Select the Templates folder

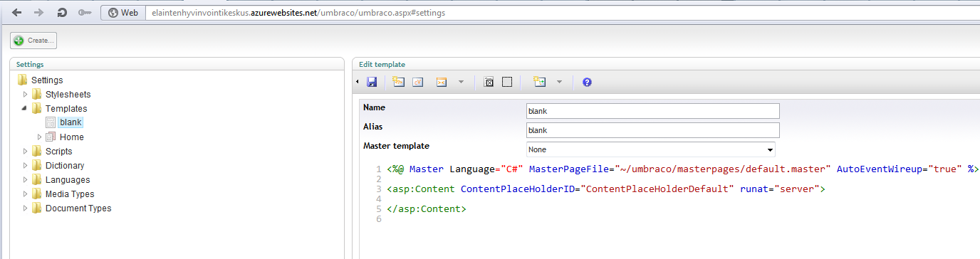66,108
